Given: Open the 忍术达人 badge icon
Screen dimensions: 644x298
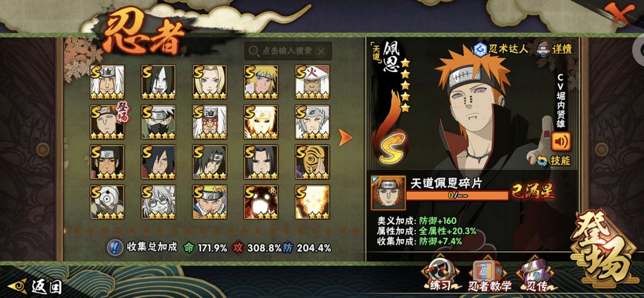Looking at the screenshot, I should point(479,49).
